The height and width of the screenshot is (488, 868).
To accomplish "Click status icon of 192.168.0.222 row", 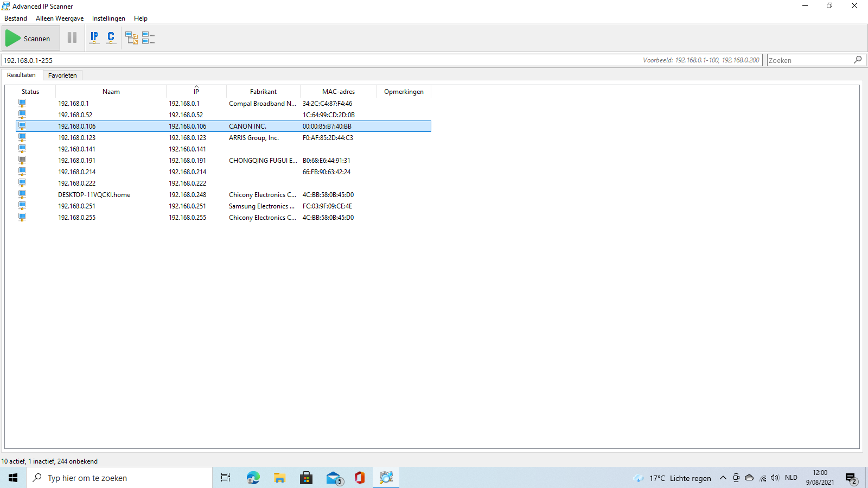I will coord(22,183).
